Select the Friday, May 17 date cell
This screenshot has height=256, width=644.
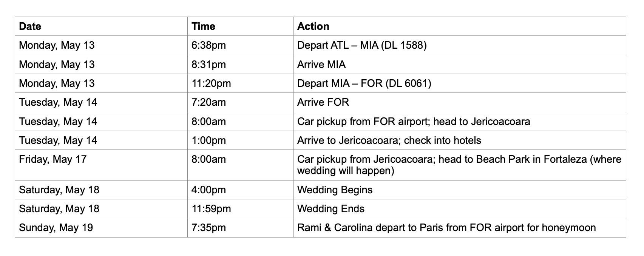coord(101,165)
